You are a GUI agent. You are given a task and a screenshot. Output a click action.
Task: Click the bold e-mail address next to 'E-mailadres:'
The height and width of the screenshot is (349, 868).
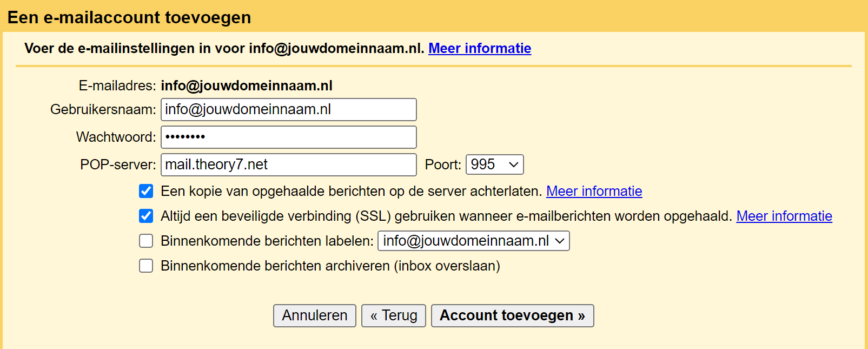click(247, 86)
